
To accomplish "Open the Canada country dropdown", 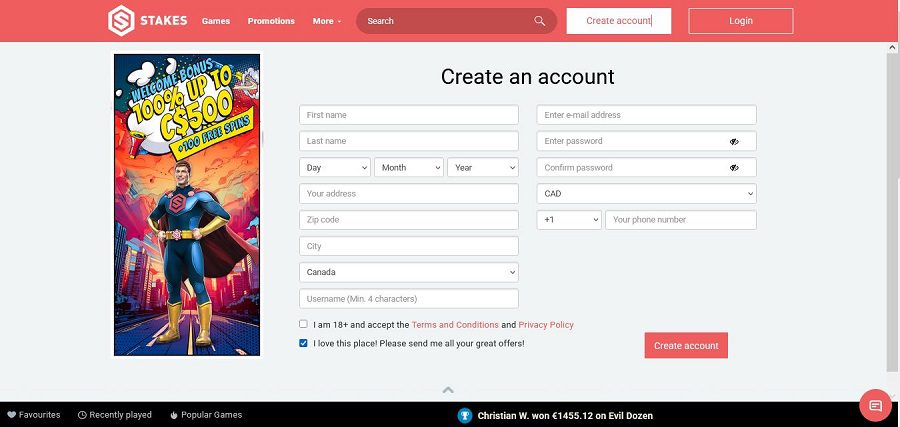I will click(409, 272).
